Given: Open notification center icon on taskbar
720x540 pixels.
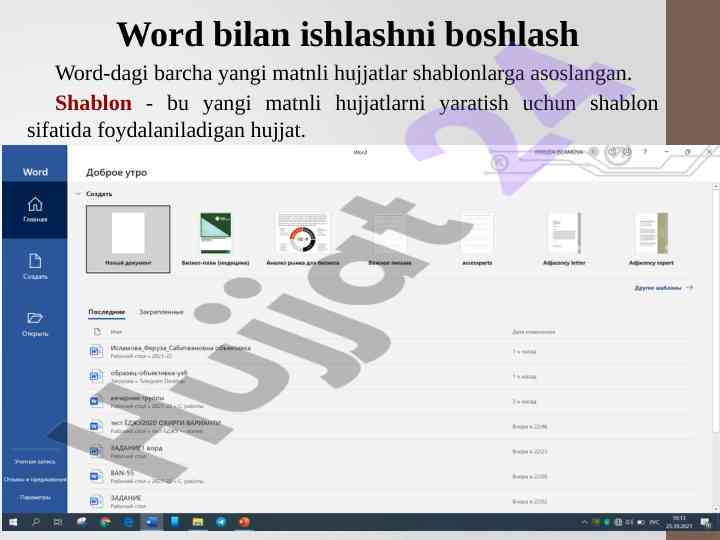Looking at the screenshot, I should point(705,522).
